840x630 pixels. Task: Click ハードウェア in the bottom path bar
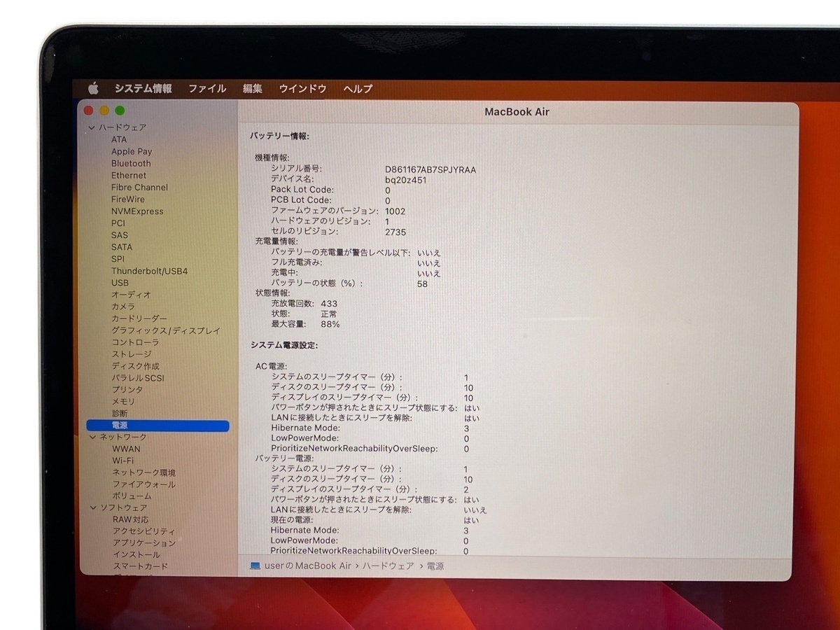(x=388, y=566)
